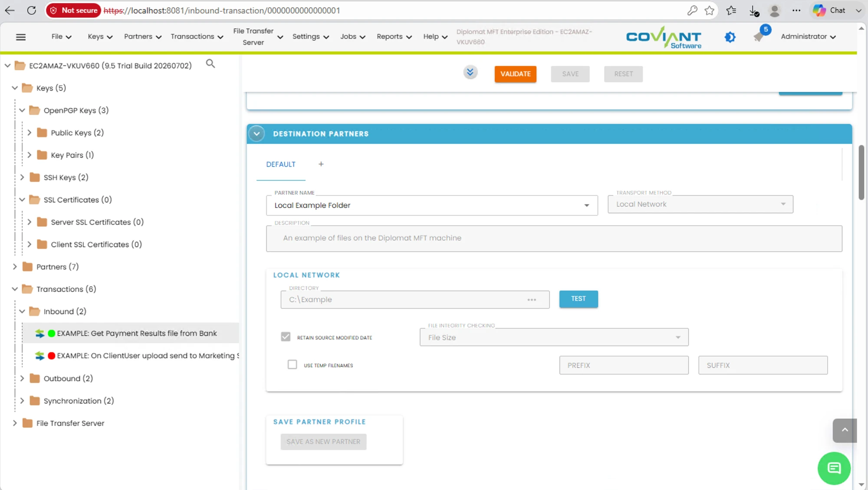Reload the page with refresh icon
This screenshot has width=868, height=490.
click(x=31, y=10)
